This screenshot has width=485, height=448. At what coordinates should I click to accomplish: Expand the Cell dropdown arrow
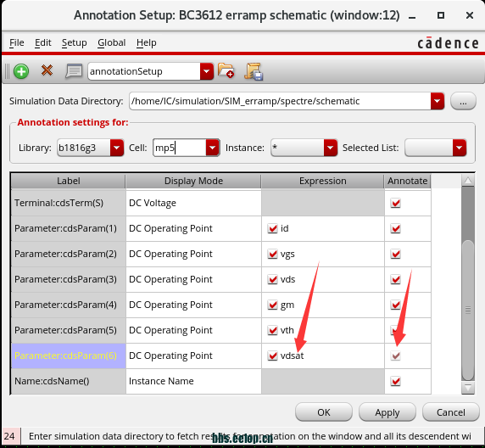213,148
